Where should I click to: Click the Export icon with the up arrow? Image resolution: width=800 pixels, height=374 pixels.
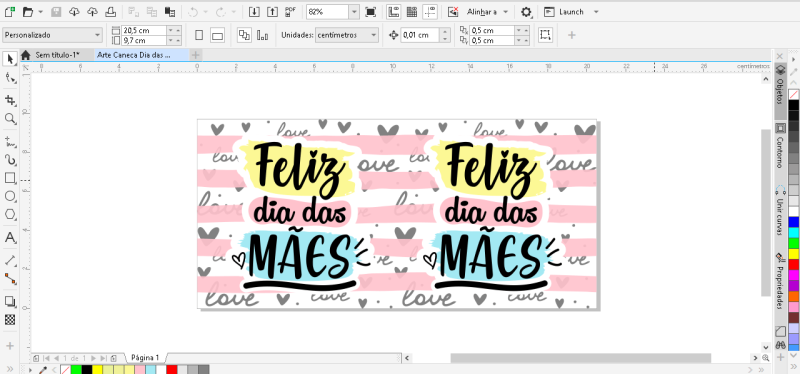[272, 11]
